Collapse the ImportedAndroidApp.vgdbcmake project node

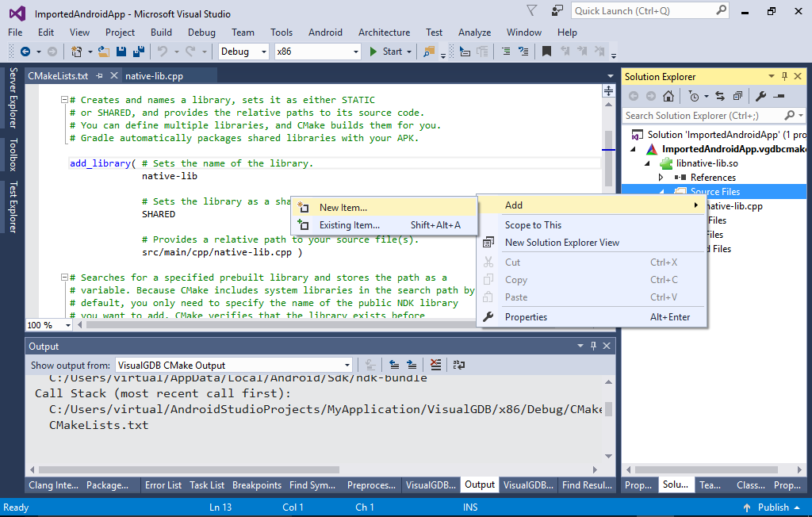point(633,149)
